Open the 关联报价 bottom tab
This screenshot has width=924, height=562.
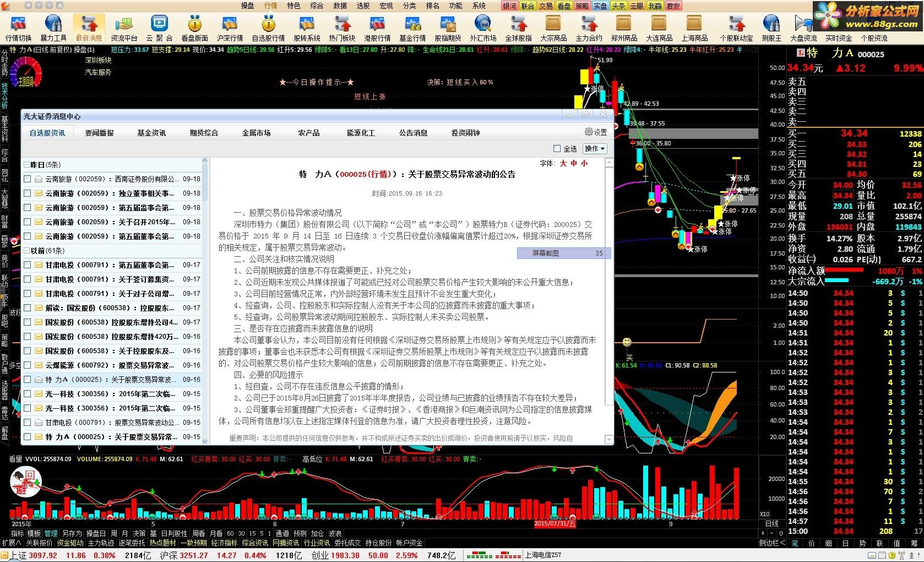click(x=39, y=543)
